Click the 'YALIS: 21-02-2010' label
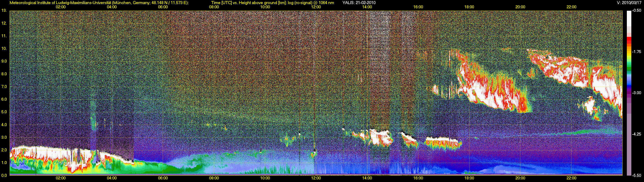This screenshot has height=182, width=644. (x=359, y=3)
